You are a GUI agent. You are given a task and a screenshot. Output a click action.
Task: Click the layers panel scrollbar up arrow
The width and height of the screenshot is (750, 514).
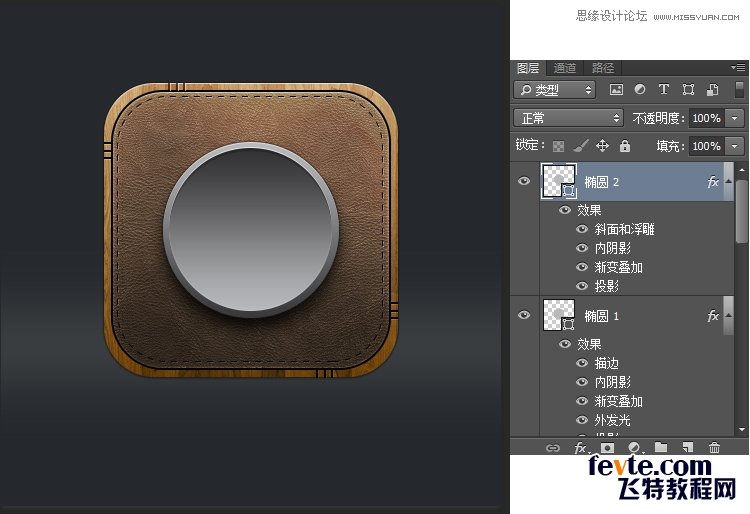click(742, 170)
